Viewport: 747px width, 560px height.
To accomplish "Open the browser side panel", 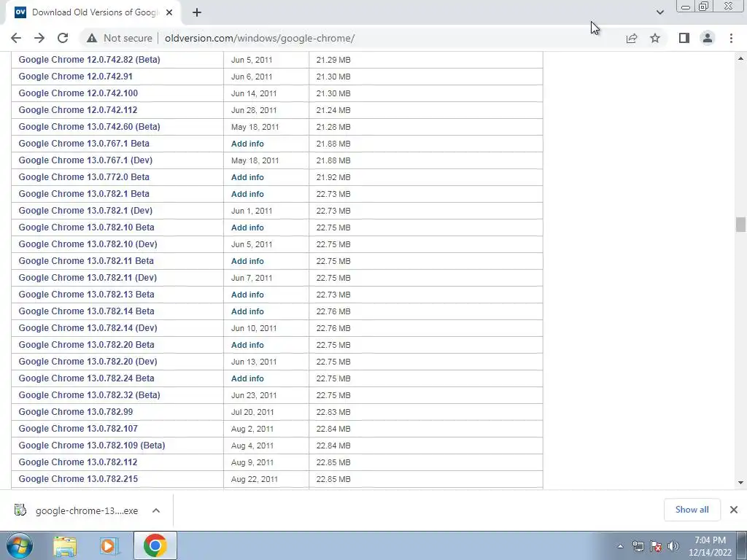I will 684,38.
